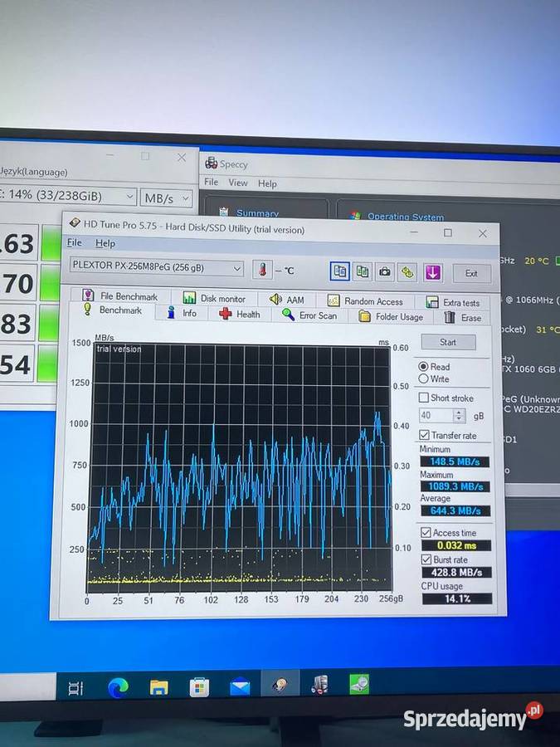
Task: Open the Help menu in HD Tune
Action: point(105,243)
